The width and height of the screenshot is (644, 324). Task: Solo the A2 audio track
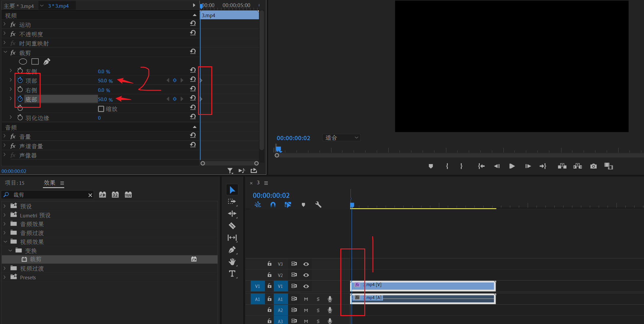318,310
